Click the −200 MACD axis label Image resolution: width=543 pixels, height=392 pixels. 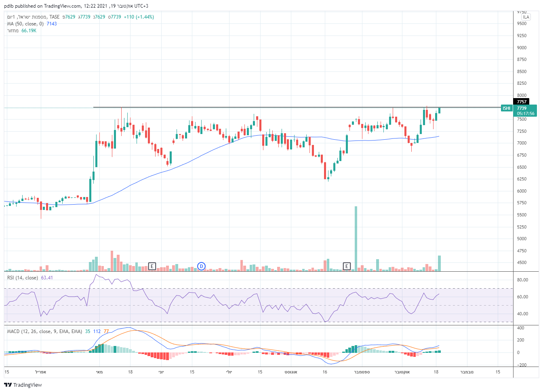[522, 365]
